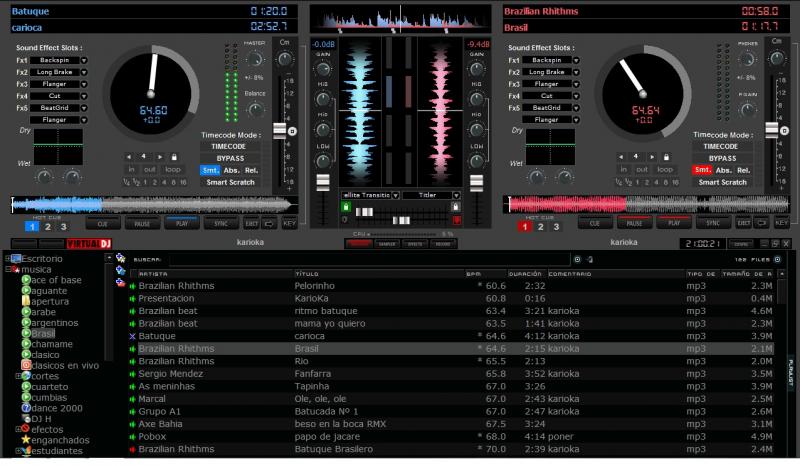Click the right deck reverse arrow icon
Screen dimensions: 800x466
pos(762,223)
